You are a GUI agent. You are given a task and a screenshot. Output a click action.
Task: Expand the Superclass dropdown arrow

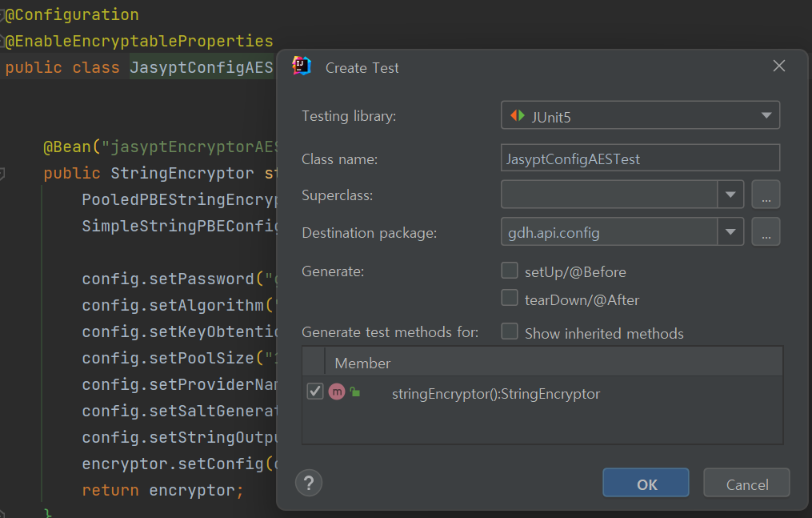tap(730, 195)
